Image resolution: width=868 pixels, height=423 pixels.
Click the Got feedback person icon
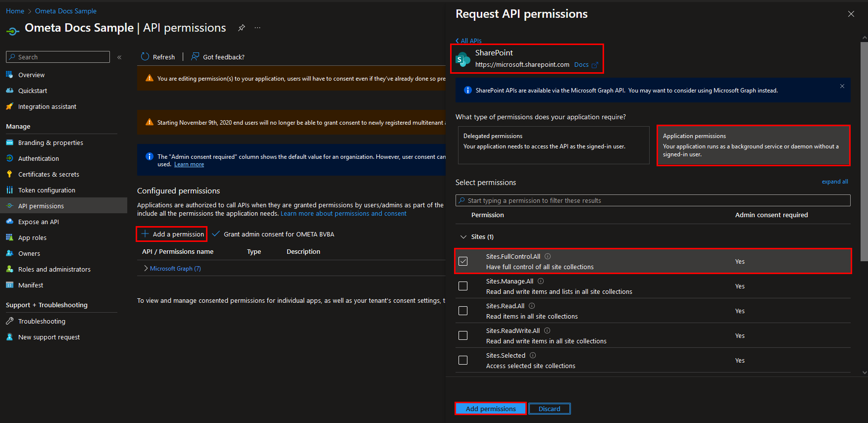click(195, 57)
